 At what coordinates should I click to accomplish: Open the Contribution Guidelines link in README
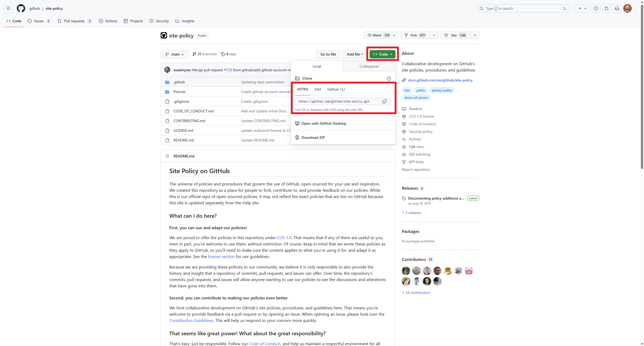tap(191, 321)
